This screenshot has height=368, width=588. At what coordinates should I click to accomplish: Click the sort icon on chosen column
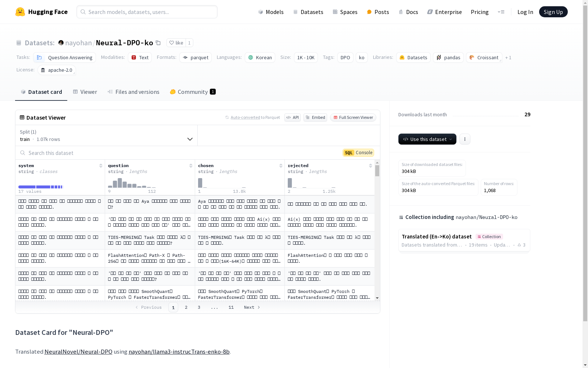(x=281, y=166)
